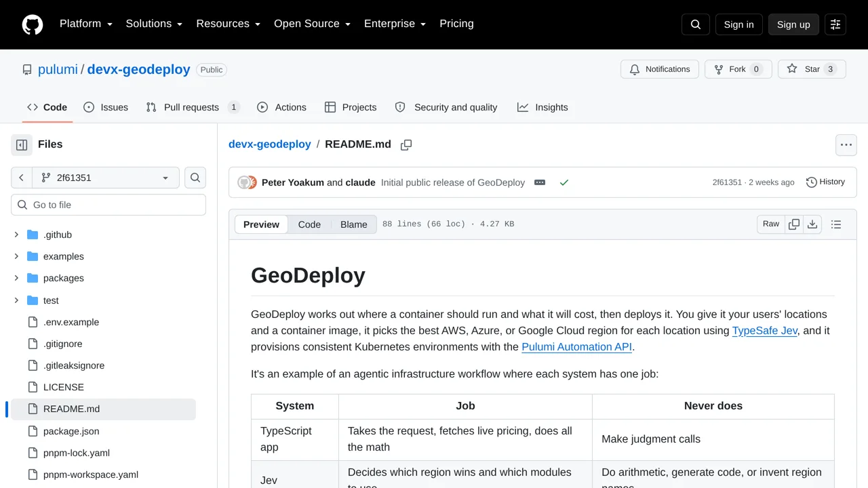Click the LICENSE file icon
Screen dimensions: 868x488
[x=33, y=387]
